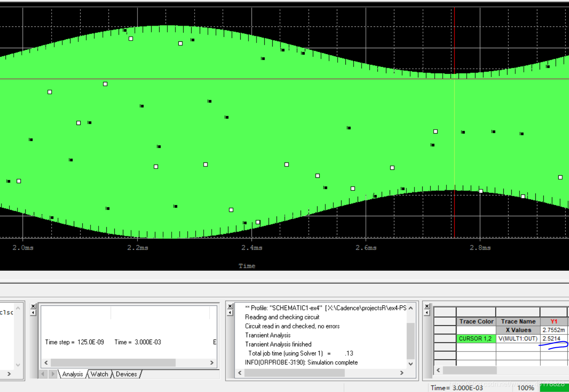The image size is (569, 392).
Task: Click the green progress bar in status bar
Action: (x=554, y=387)
